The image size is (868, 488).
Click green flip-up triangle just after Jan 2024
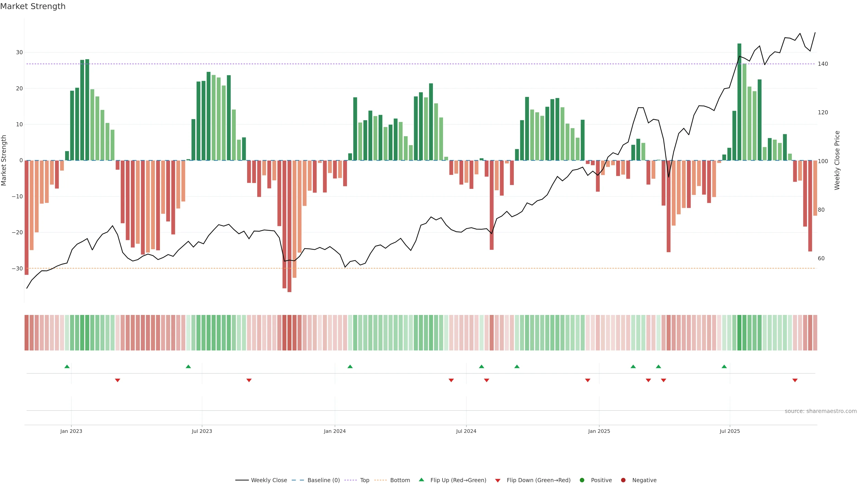coord(350,366)
